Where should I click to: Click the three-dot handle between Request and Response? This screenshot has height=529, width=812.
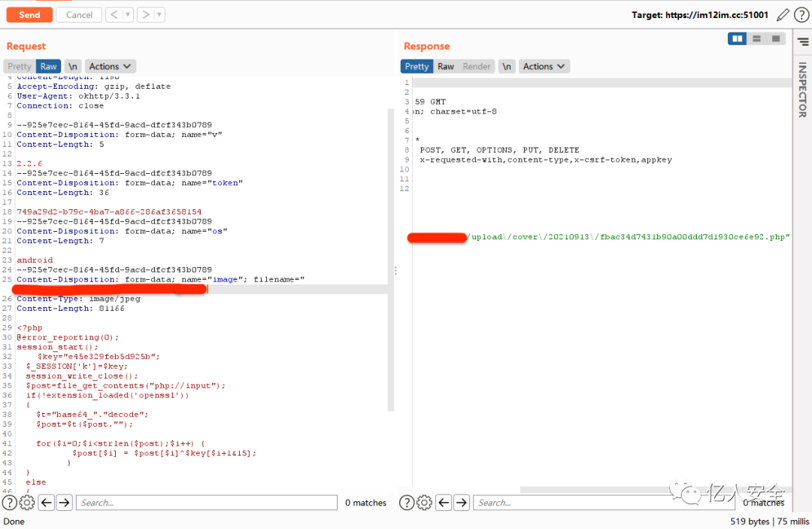pyautogui.click(x=395, y=270)
